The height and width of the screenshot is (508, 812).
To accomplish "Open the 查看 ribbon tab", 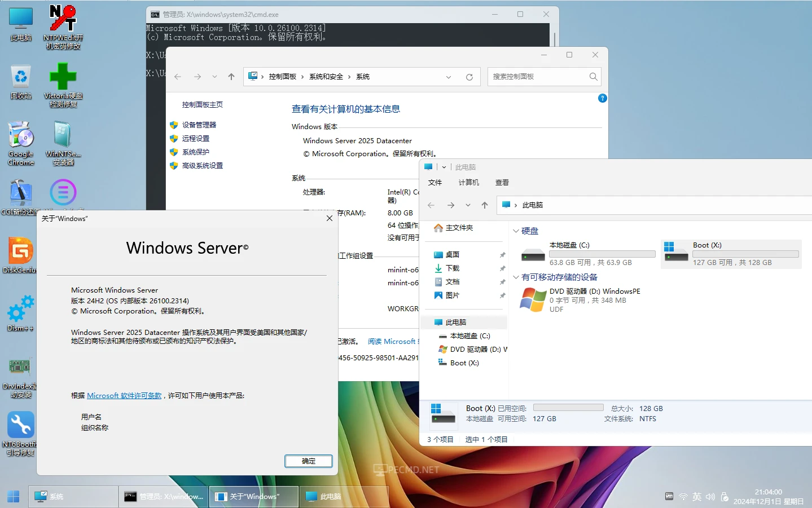I will [x=502, y=183].
